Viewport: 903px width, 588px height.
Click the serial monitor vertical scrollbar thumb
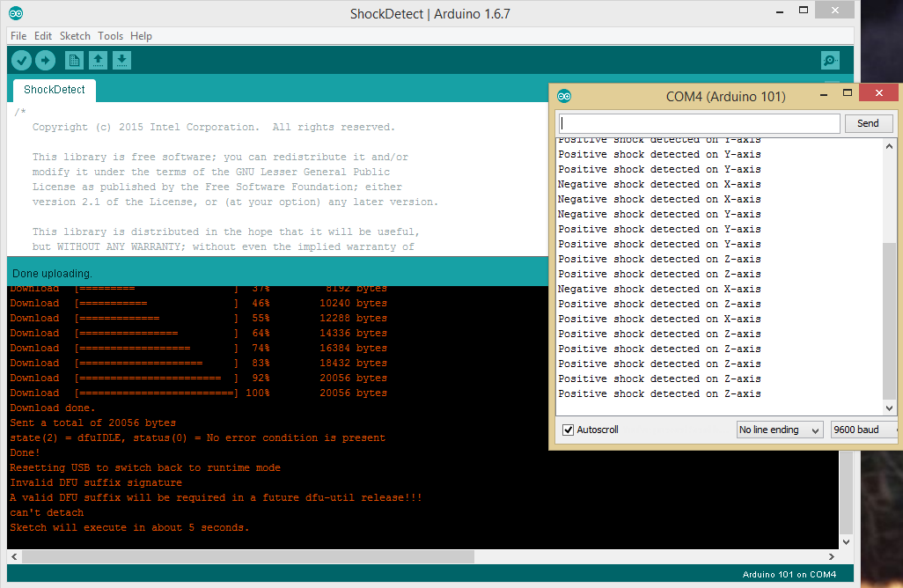point(889,320)
